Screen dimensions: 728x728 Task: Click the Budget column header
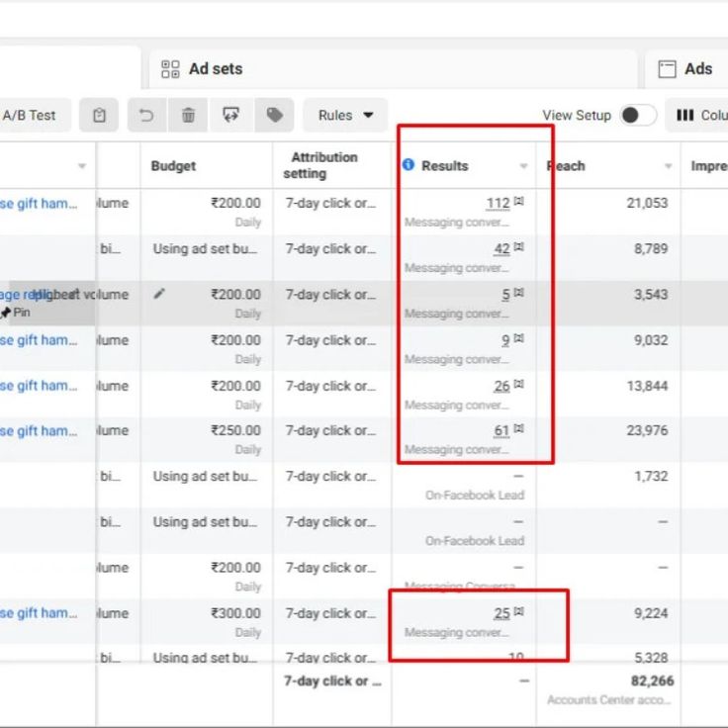[173, 166]
